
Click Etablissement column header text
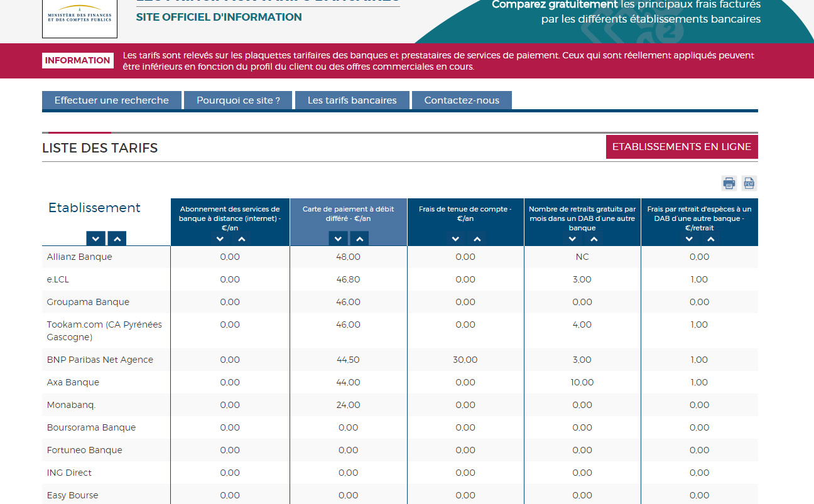pyautogui.click(x=94, y=208)
